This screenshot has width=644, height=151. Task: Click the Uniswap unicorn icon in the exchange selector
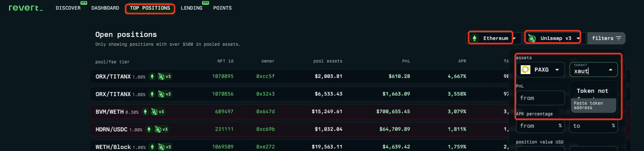532,38
